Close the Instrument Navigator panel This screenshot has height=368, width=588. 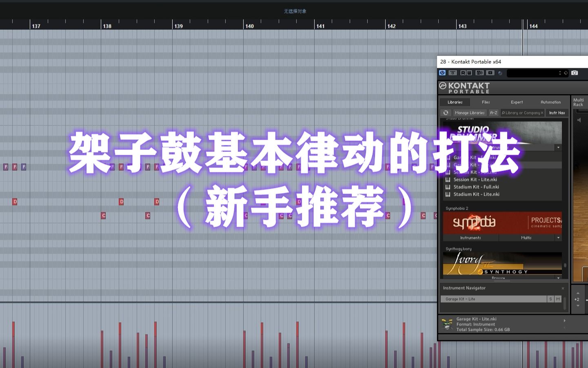(563, 288)
